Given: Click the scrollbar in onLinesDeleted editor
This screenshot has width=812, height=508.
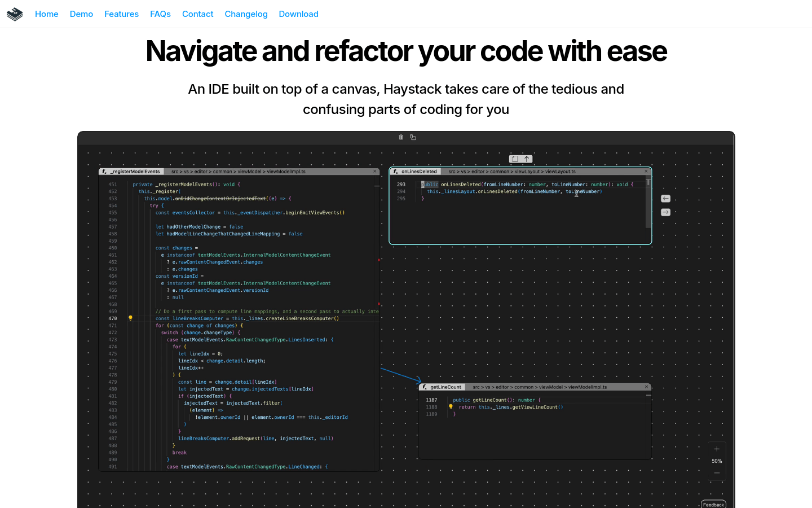Looking at the screenshot, I should pyautogui.click(x=648, y=203).
